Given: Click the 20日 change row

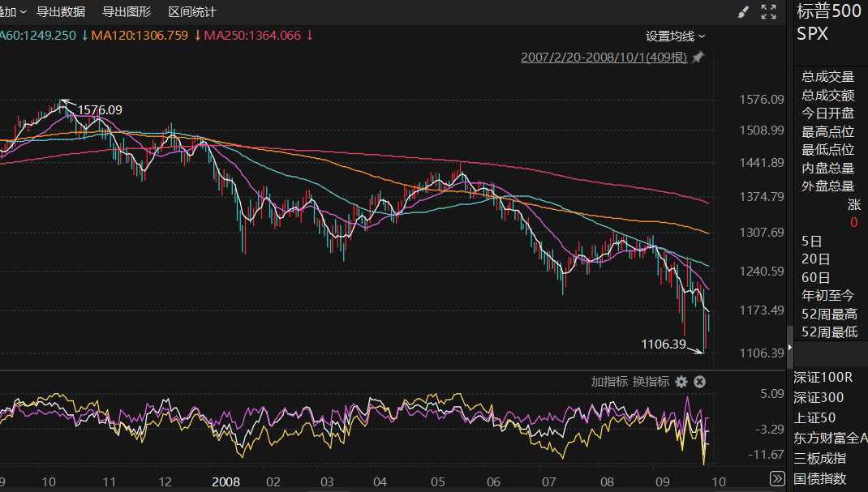Looking at the screenshot, I should [815, 259].
